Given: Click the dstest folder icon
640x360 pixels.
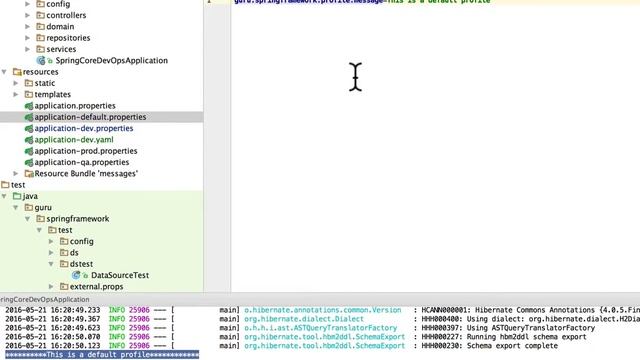Looking at the screenshot, I should pyautogui.click(x=64, y=264).
